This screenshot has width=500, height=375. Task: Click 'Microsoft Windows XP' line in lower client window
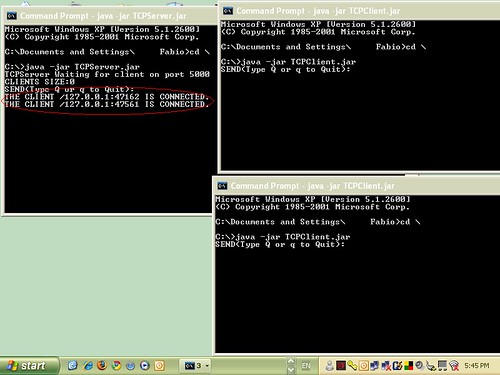coord(313,199)
